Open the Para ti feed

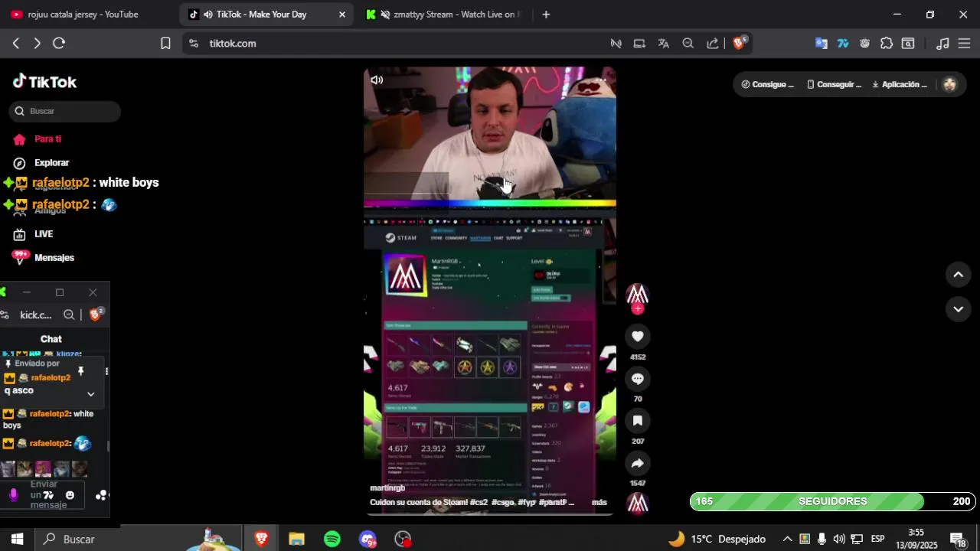click(37, 139)
